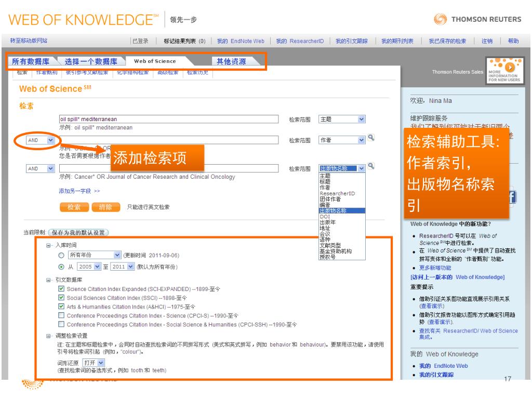Select the 从 year range radio button
The image size is (532, 399).
[x=61, y=267]
